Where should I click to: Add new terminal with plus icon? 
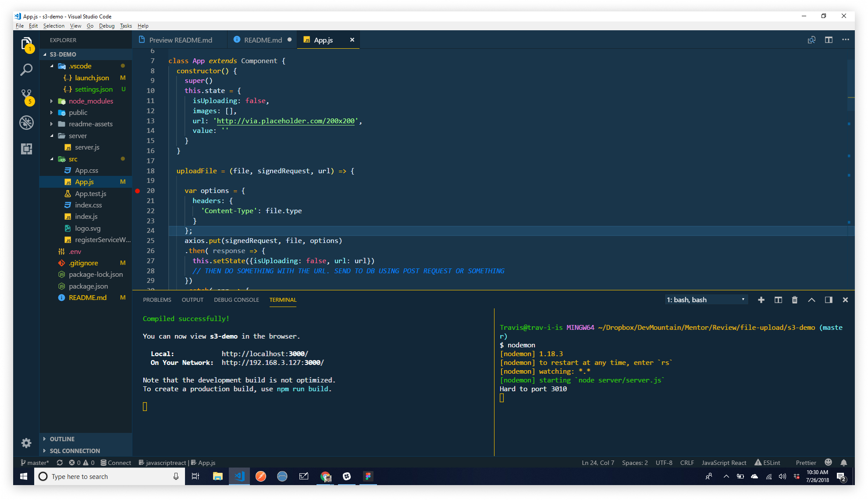(x=761, y=300)
